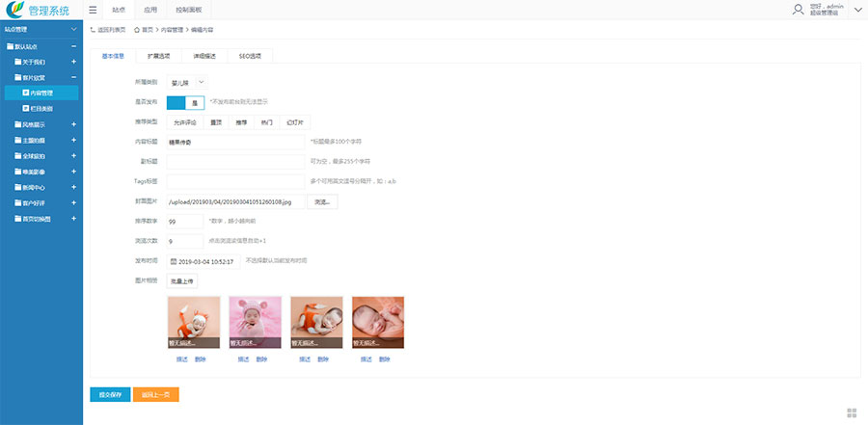
Task: Toggle the 是否发布 publish switch
Action: coord(185,102)
